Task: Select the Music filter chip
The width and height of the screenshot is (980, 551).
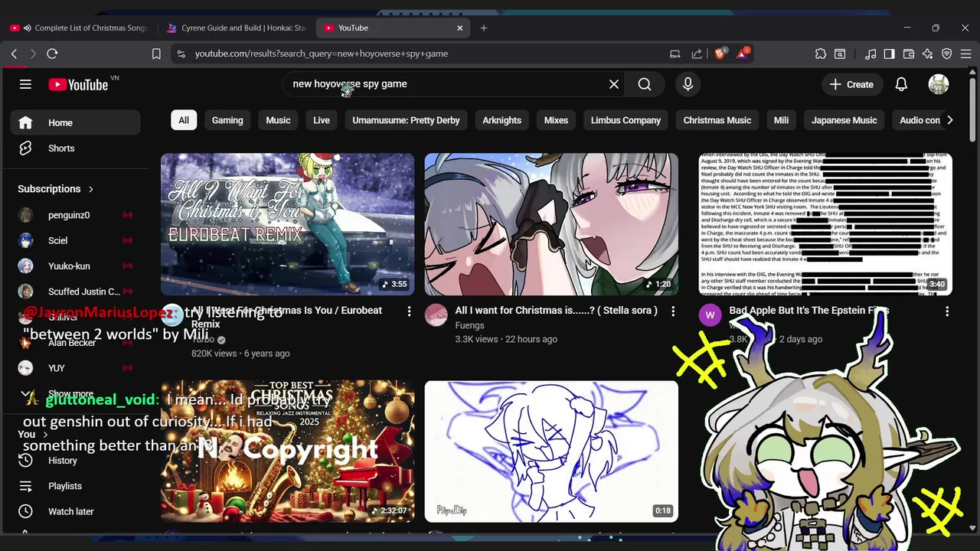Action: (x=278, y=120)
